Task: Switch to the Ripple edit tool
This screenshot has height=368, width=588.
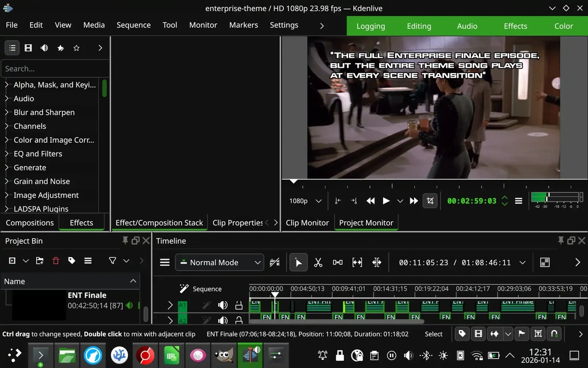Action: (357, 262)
